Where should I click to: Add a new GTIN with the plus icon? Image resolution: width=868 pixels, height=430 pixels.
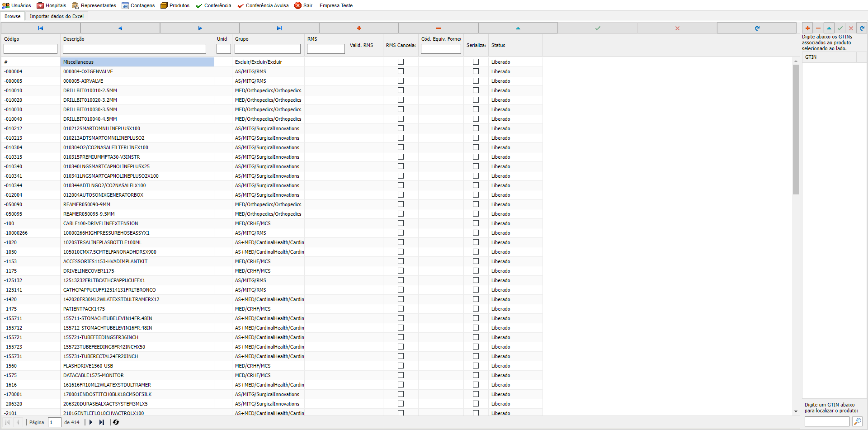point(807,28)
